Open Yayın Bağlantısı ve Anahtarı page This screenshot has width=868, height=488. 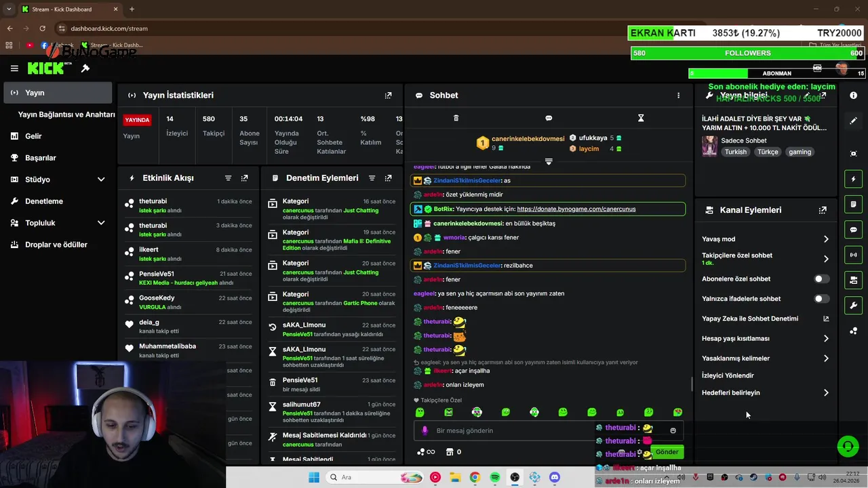point(66,115)
